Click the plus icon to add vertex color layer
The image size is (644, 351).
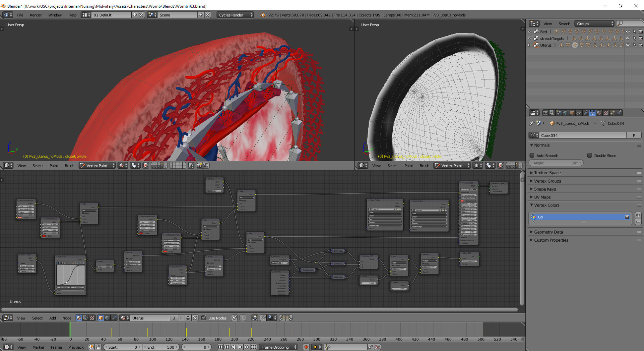pos(638,215)
